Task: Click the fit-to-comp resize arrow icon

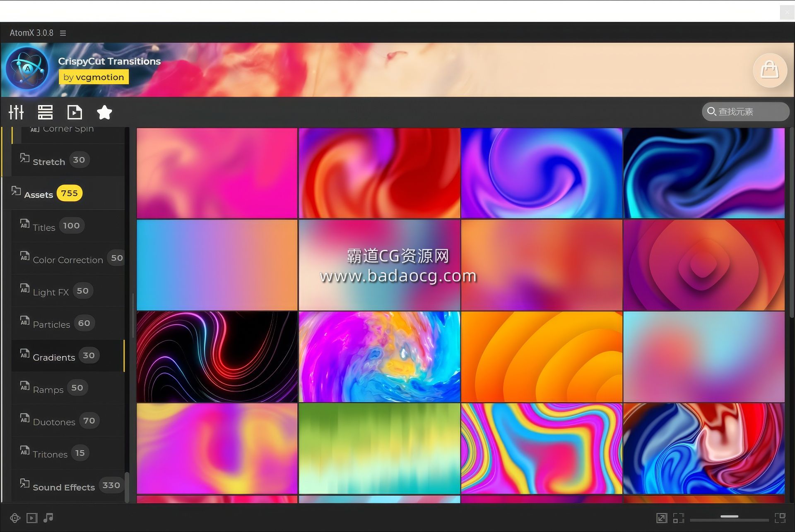Action: [662, 518]
